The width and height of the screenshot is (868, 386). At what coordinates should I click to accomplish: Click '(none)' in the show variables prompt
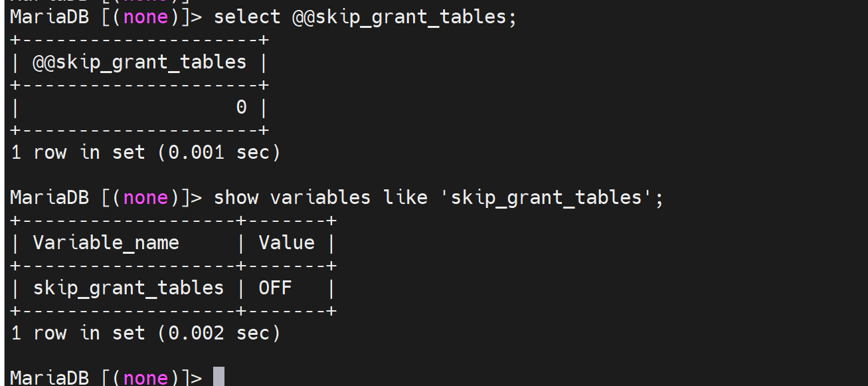pyautogui.click(x=146, y=197)
